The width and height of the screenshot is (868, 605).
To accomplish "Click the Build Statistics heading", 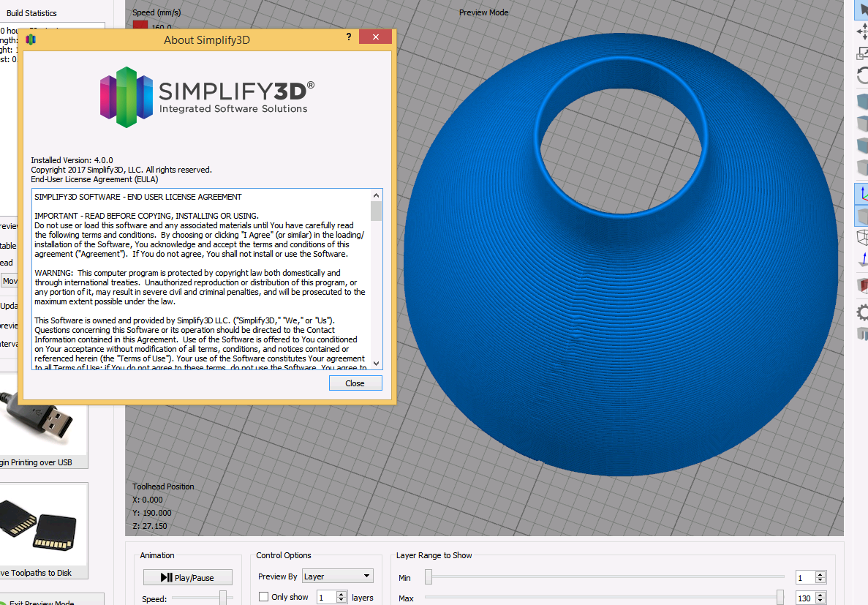I will point(31,12).
